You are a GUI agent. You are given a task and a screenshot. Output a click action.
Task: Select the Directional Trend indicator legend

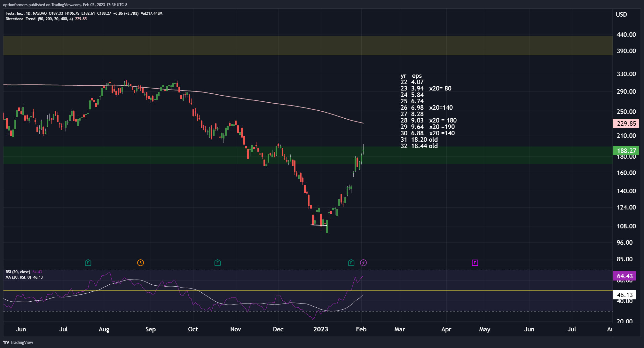[46, 19]
